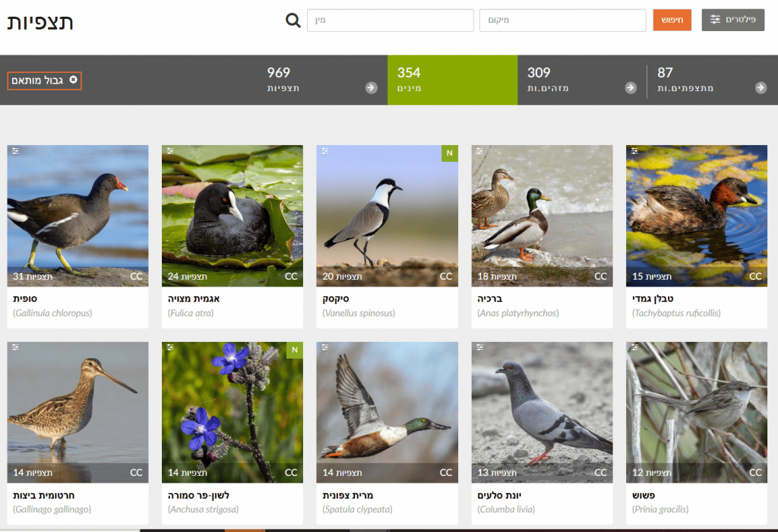The image size is (778, 532).
Task: Open the פילטרים filters panel
Action: 732,20
